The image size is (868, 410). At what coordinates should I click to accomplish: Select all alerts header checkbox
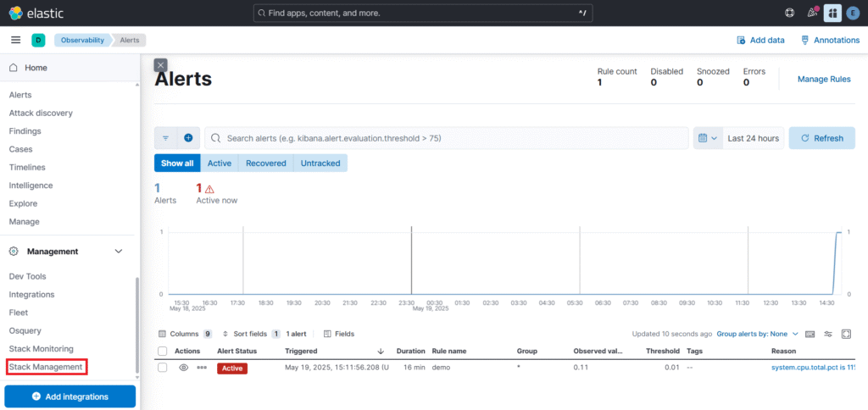pos(162,351)
